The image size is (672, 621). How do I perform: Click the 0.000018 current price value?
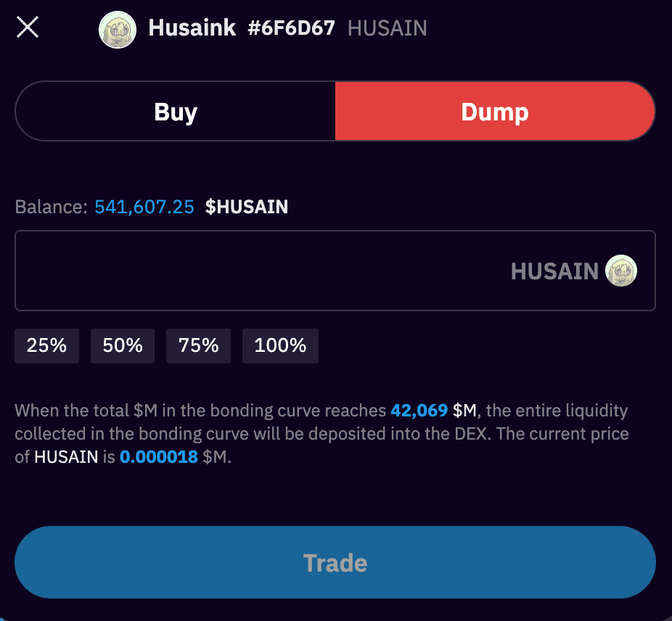(159, 458)
